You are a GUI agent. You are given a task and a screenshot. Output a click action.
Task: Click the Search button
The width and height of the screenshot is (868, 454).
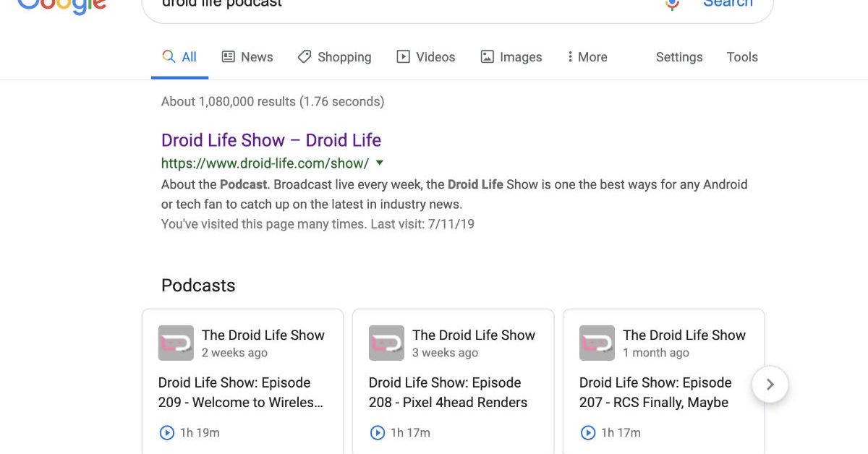tap(727, 4)
